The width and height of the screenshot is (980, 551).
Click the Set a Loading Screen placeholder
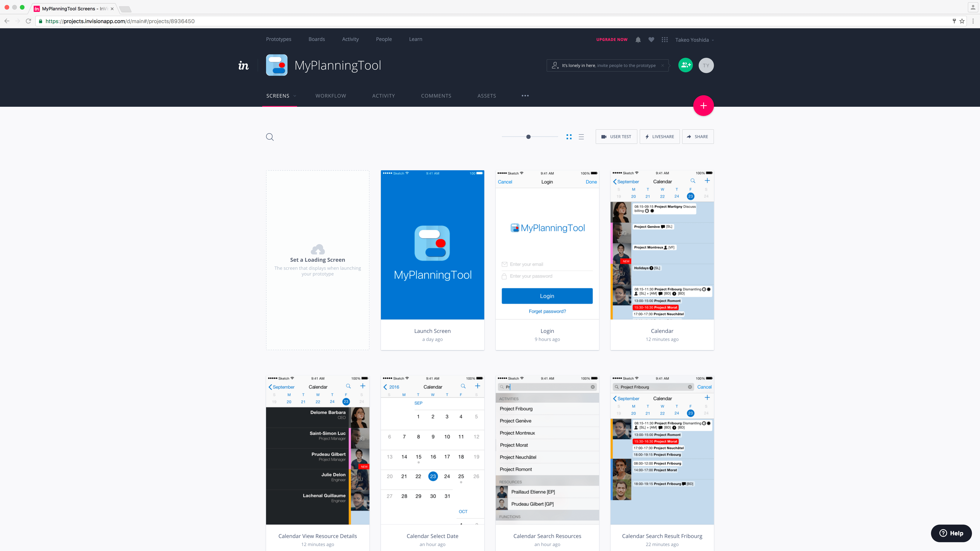tap(318, 260)
